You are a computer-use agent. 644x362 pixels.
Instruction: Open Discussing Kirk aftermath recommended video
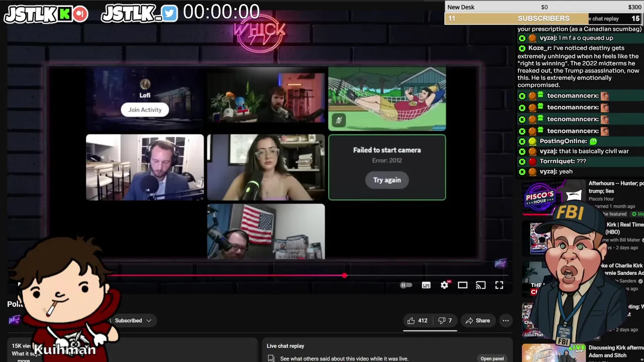click(x=616, y=351)
